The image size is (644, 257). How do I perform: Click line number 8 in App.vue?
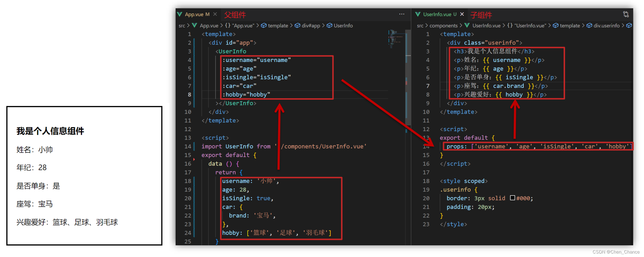tap(189, 95)
